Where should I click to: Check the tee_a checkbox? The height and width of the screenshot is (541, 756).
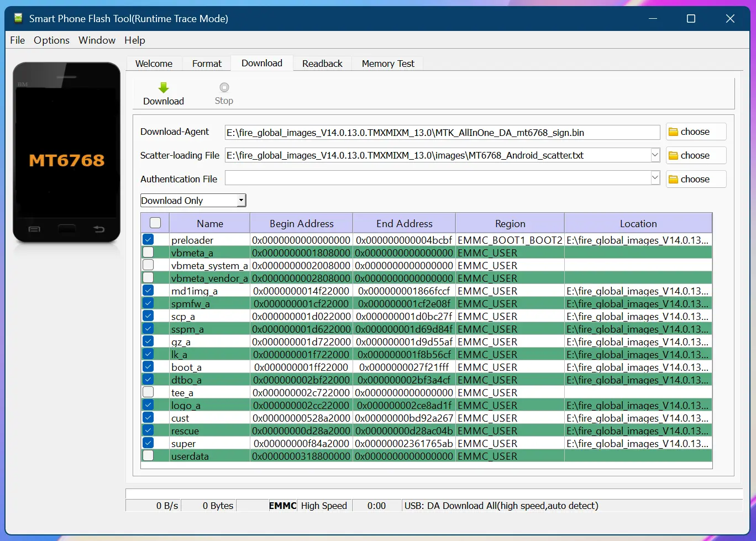click(x=148, y=392)
